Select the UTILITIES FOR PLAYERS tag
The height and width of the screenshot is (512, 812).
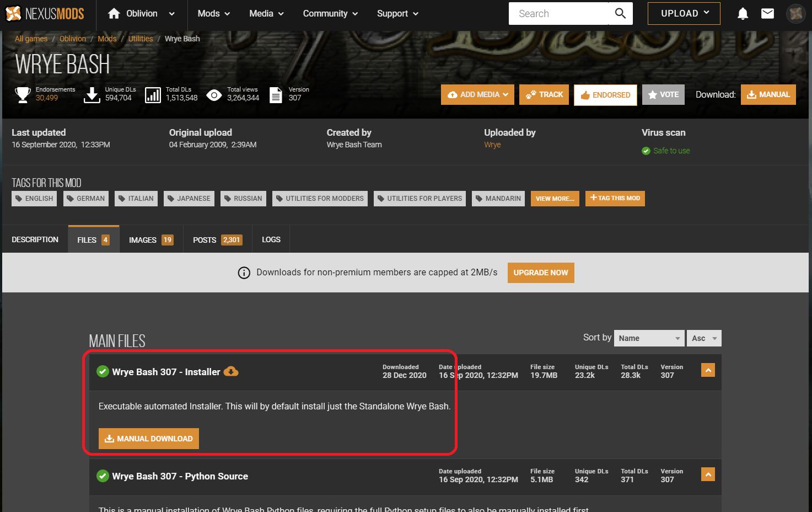click(420, 199)
